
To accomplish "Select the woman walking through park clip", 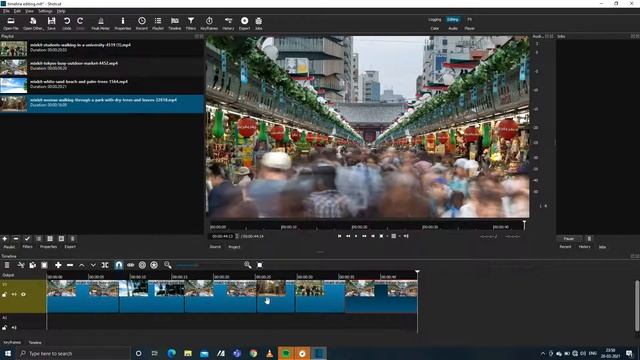I will (102, 104).
